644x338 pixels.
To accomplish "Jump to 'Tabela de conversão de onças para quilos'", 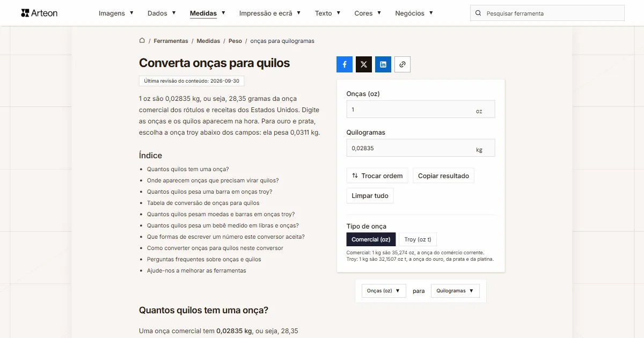I will [x=203, y=203].
